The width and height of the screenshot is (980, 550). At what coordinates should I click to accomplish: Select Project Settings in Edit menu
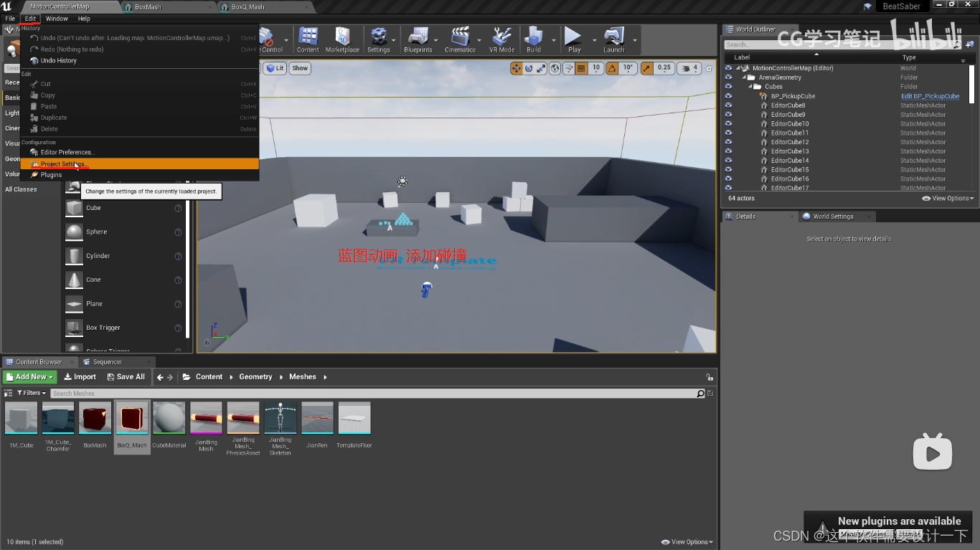point(140,163)
